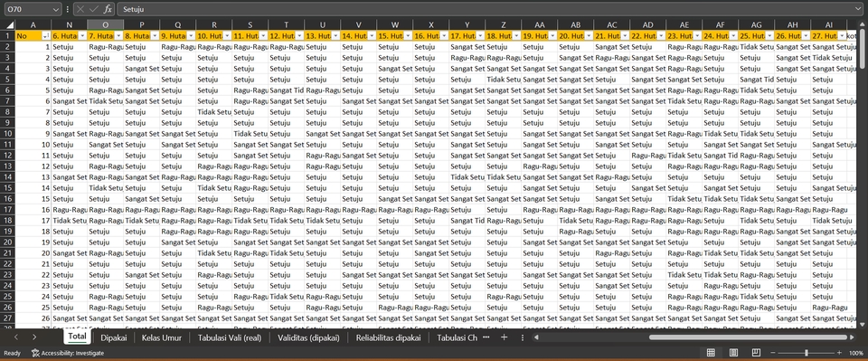Open filter dropdown for 6. Huta column
Screen dimensions: 868x361
(82, 35)
